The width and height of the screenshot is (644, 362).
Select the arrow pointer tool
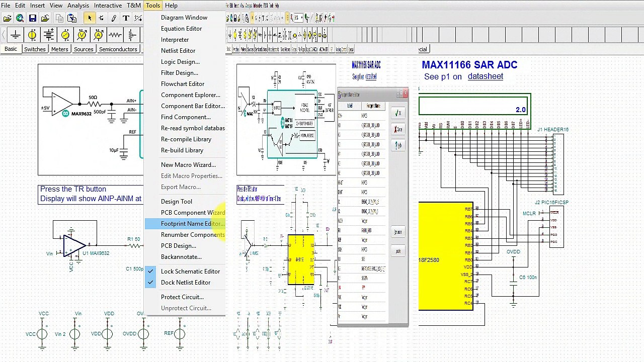point(90,18)
